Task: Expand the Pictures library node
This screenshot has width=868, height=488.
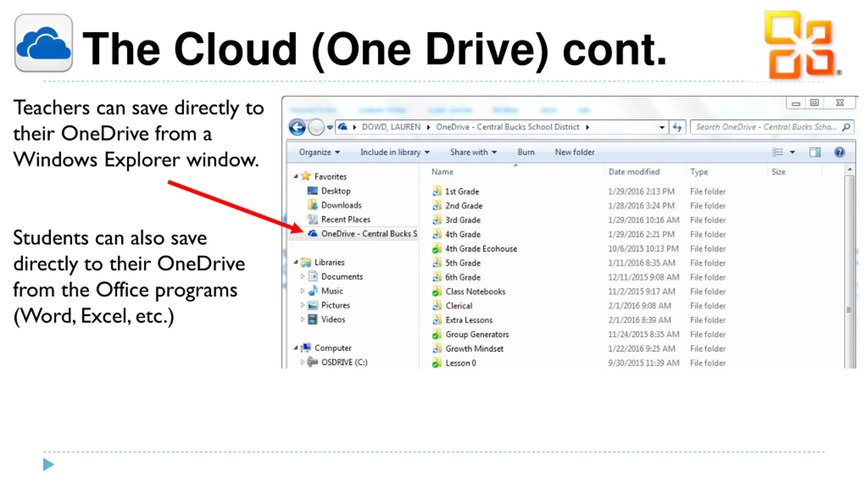Action: (x=302, y=305)
